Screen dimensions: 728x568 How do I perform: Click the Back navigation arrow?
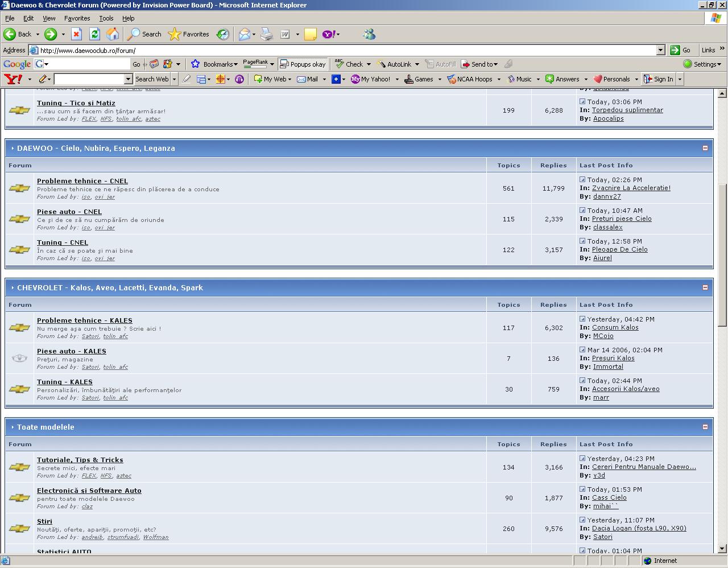pos(10,34)
